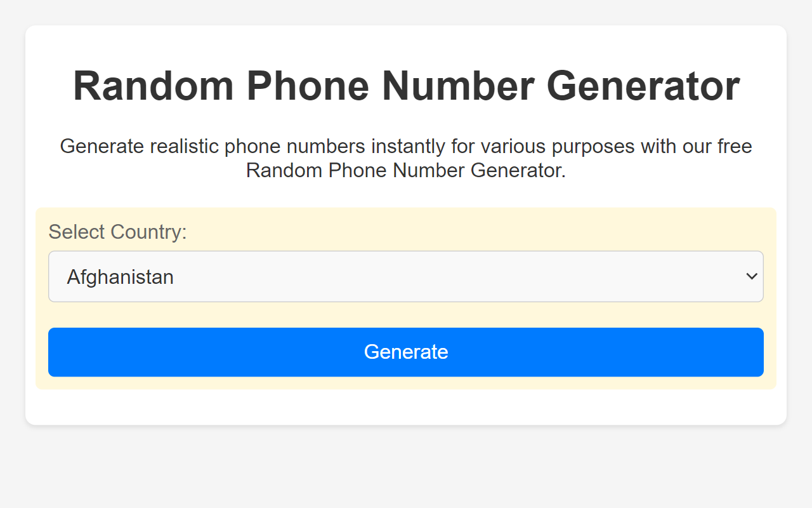Click Generate to produce a random number

[x=406, y=352]
